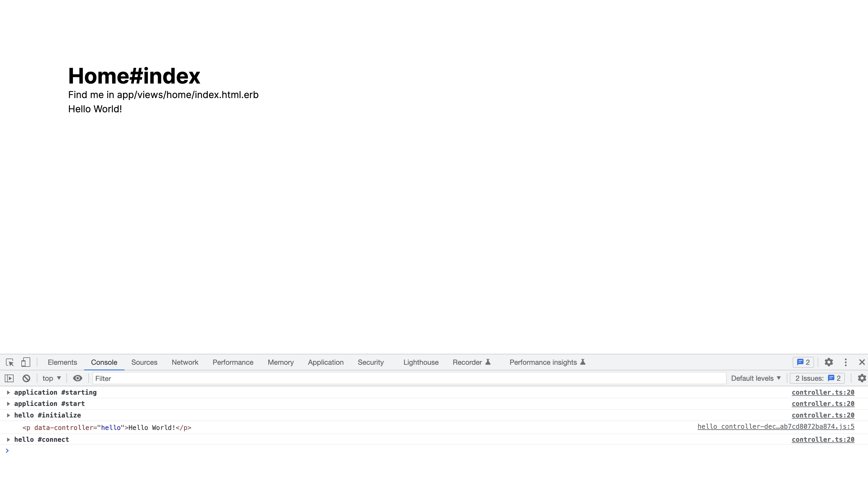Image resolution: width=868 pixels, height=496 pixels.
Task: Open live expression eye icon
Action: (x=78, y=378)
